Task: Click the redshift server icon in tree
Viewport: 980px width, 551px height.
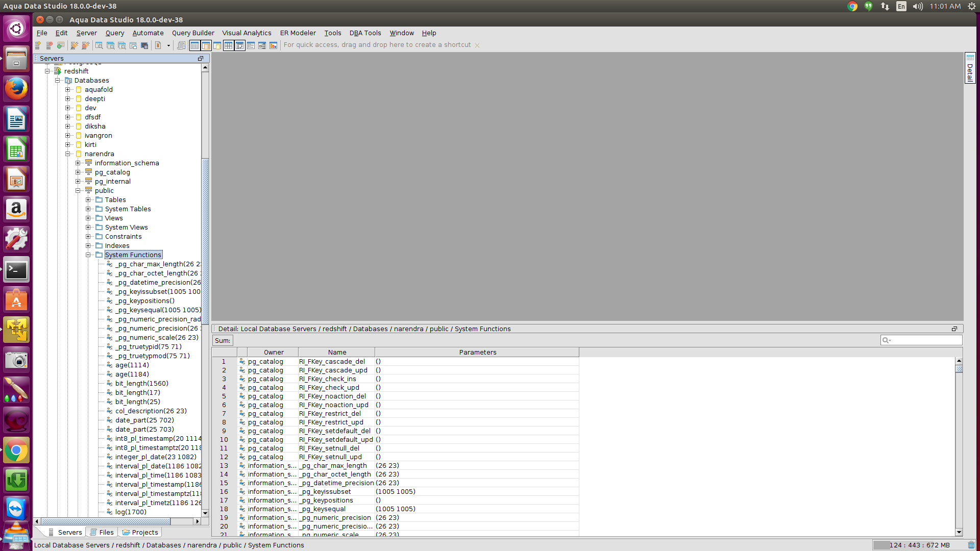Action: coord(58,71)
